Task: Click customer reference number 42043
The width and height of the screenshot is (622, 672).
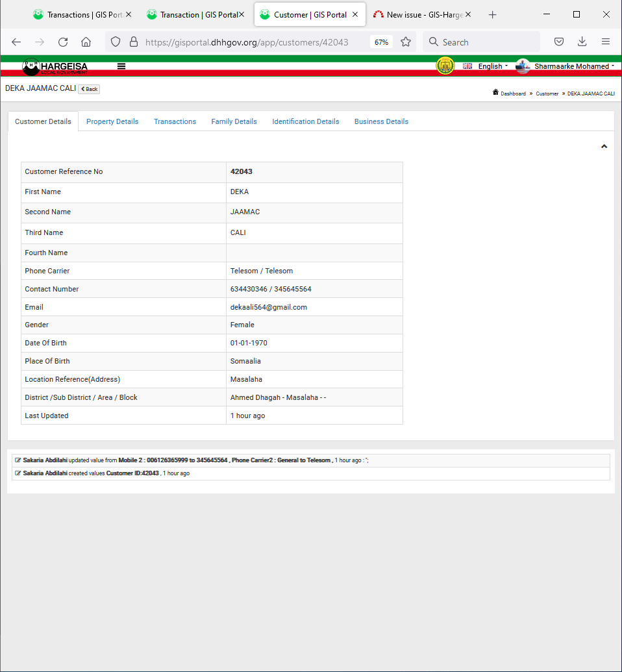Action: [x=242, y=171]
